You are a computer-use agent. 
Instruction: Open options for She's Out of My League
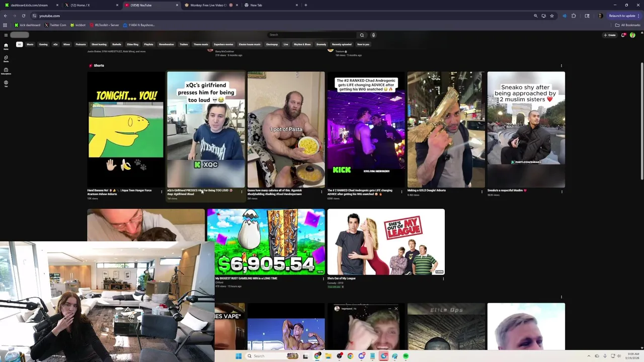pos(443,279)
